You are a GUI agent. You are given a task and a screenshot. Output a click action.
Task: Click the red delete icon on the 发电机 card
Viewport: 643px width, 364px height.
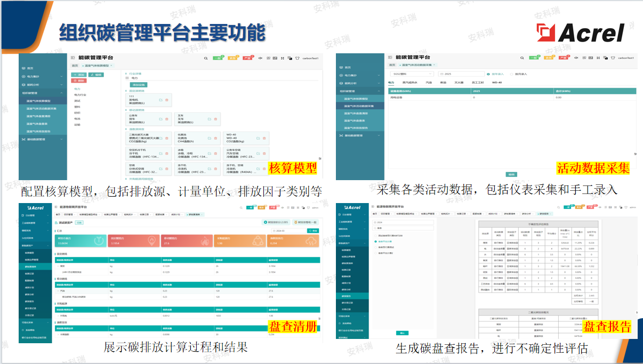[x=166, y=100]
